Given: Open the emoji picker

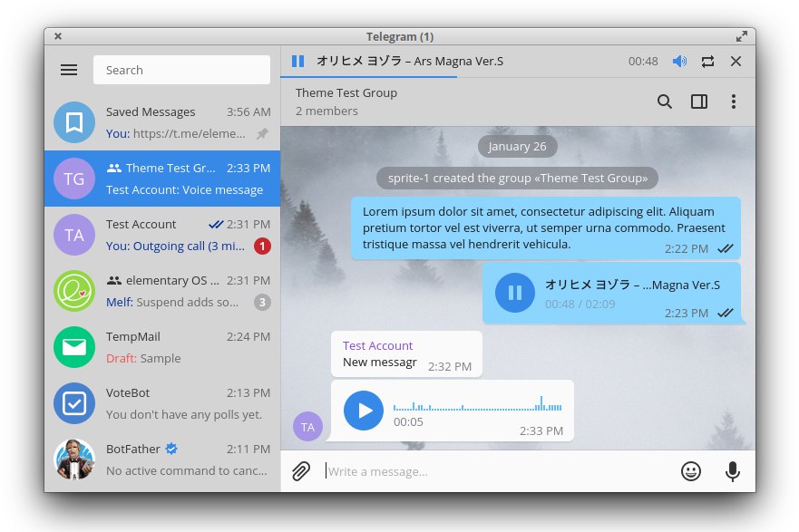Looking at the screenshot, I should (x=691, y=471).
